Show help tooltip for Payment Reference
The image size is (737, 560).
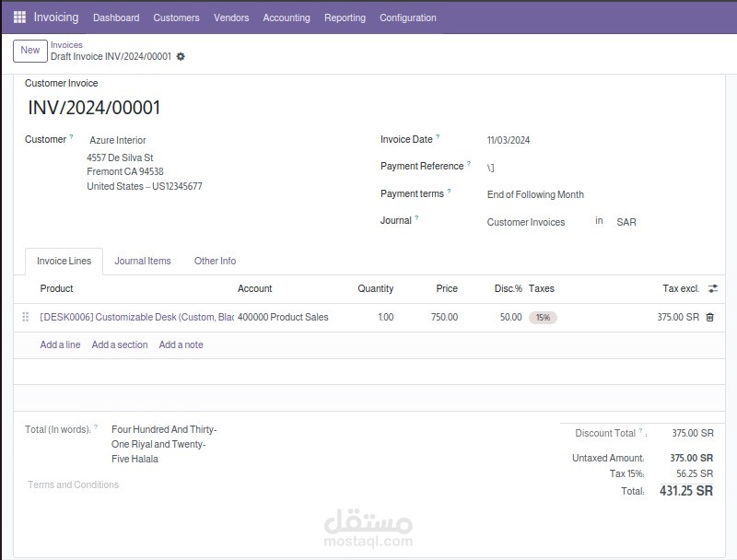(469, 164)
